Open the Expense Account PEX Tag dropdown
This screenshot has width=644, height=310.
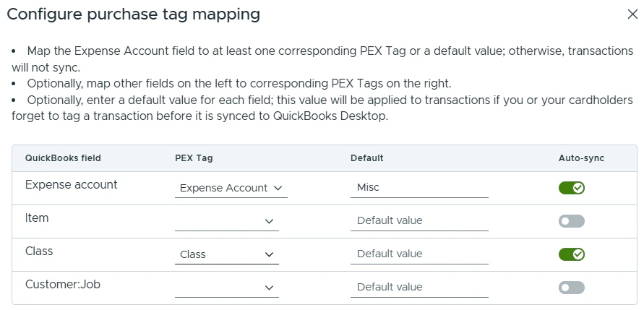231,188
